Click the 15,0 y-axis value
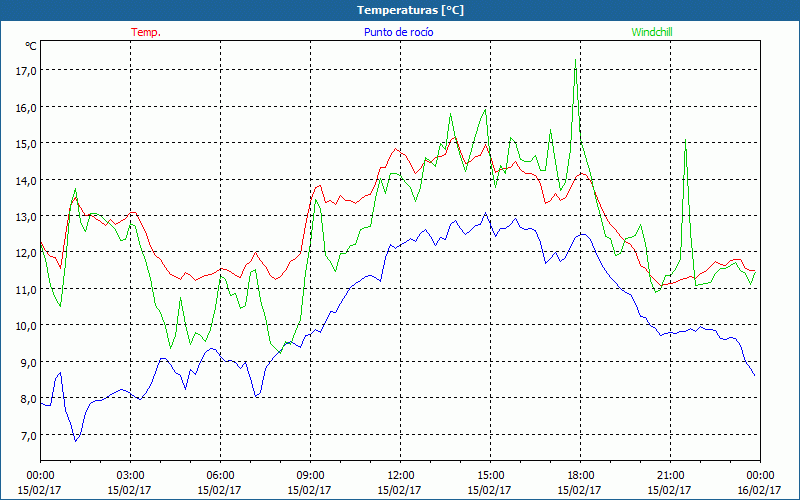800x500 pixels. pyautogui.click(x=26, y=144)
